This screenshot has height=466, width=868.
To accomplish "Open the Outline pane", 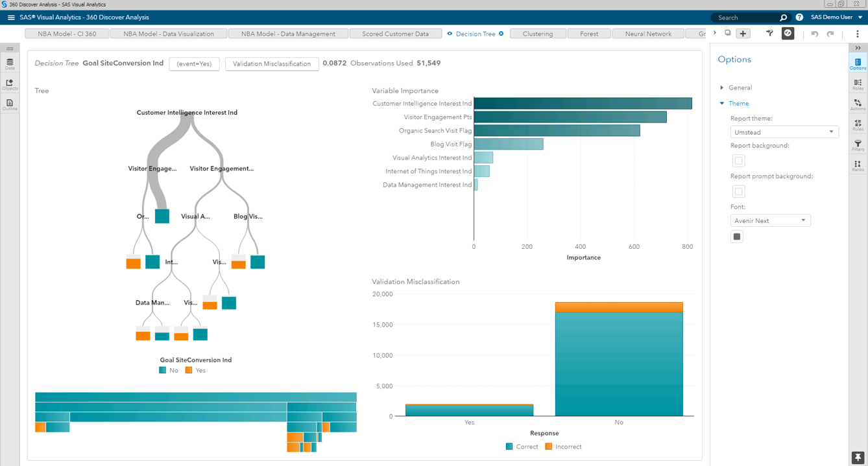I will (x=10, y=104).
